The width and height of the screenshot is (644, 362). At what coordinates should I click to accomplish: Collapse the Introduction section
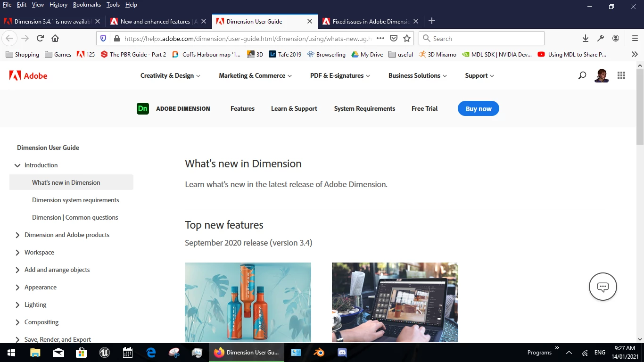[x=17, y=165]
